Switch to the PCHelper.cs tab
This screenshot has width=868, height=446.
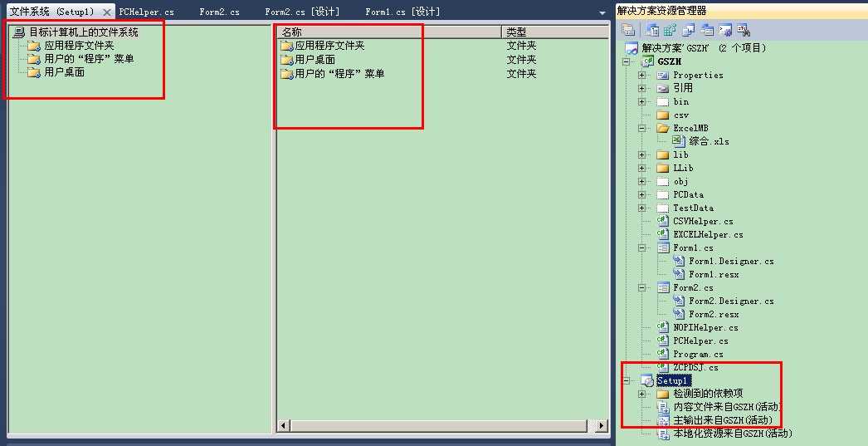point(147,12)
